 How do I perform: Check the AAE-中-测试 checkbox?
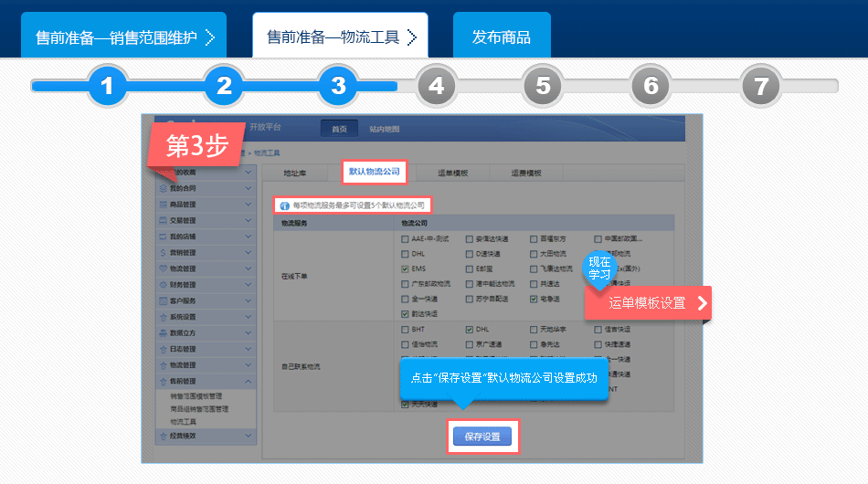click(405, 239)
